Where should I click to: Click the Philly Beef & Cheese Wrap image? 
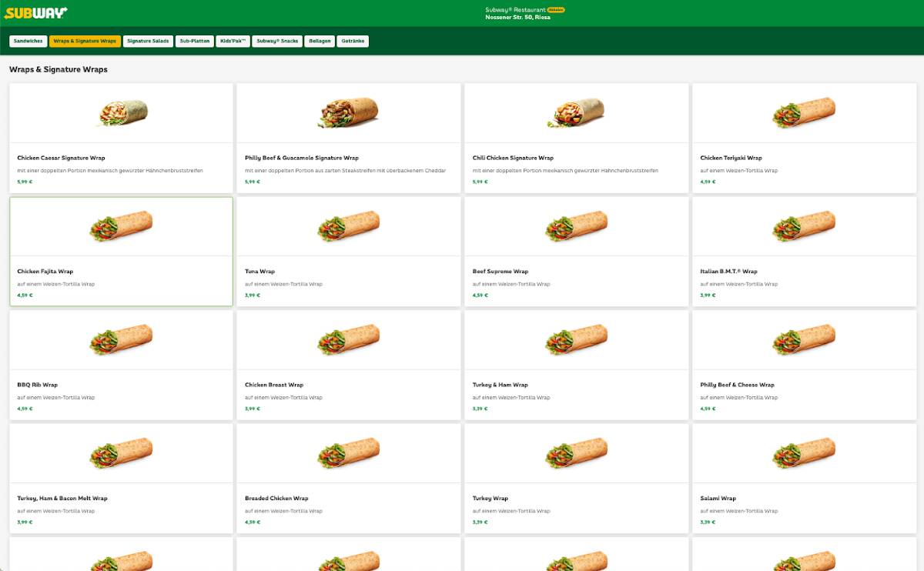pyautogui.click(x=804, y=339)
